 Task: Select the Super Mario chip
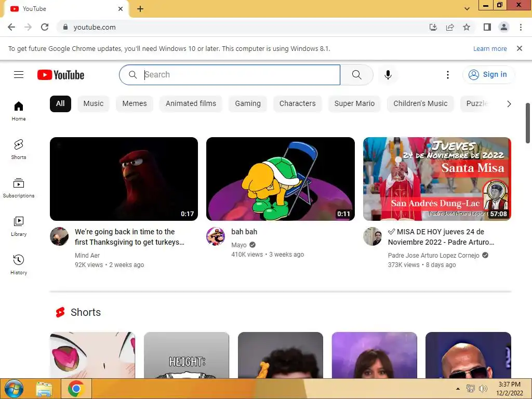click(354, 103)
